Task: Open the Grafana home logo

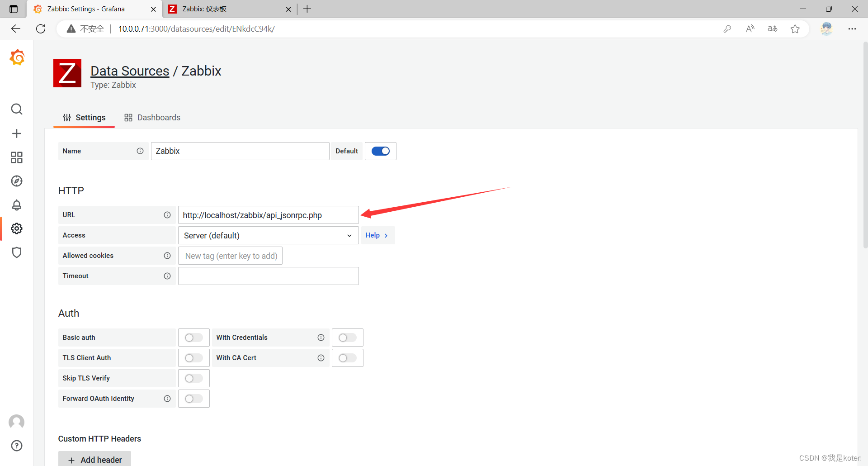Action: click(17, 57)
